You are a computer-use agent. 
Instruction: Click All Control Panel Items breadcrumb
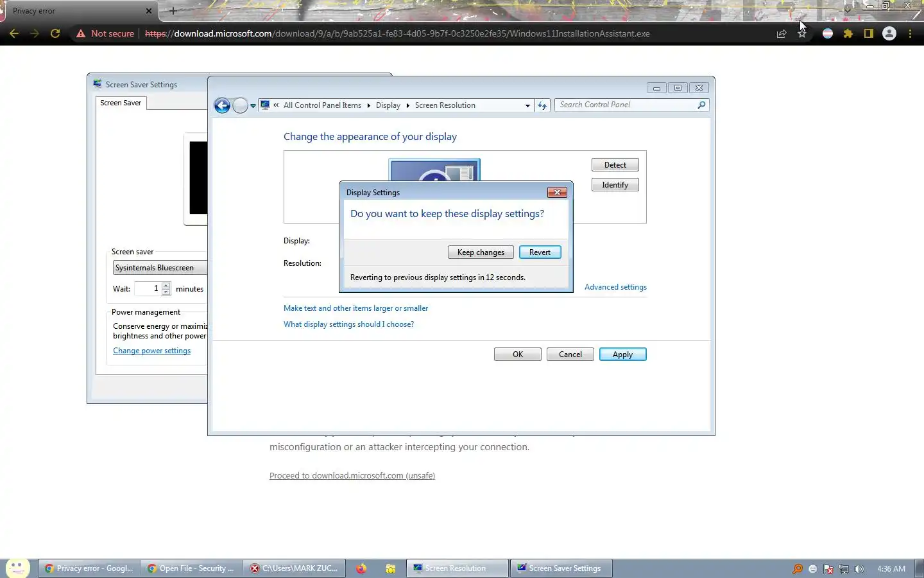322,105
